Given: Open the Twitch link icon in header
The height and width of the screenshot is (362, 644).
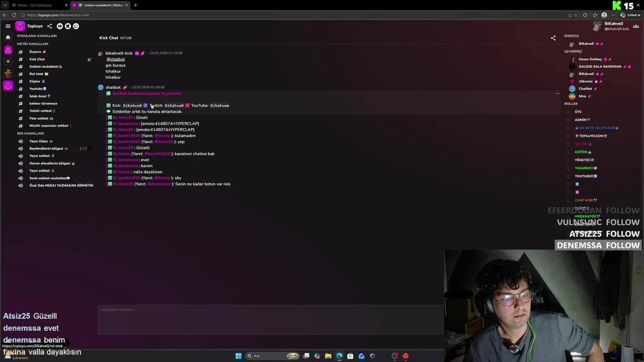Looking at the screenshot, I should click(76, 26).
